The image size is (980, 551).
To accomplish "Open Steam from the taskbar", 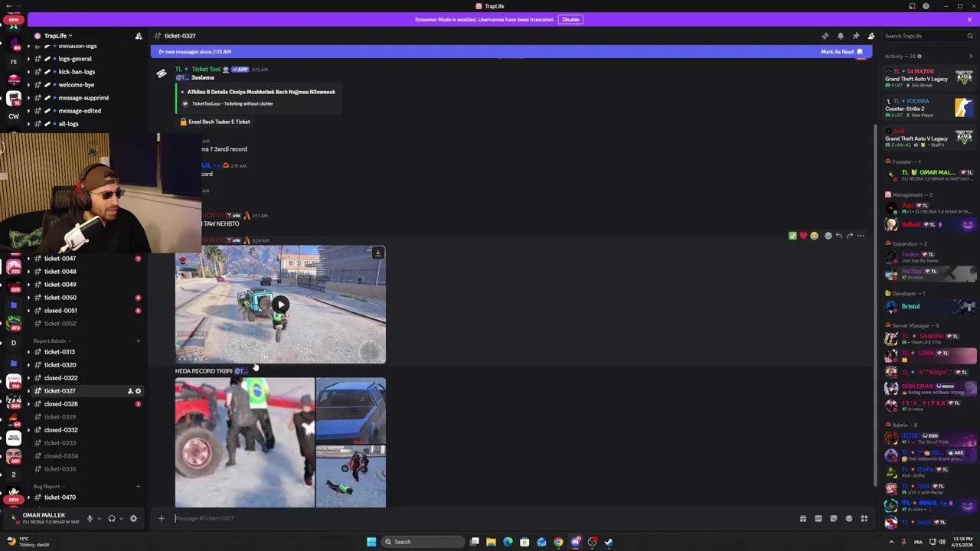I will [x=609, y=542].
